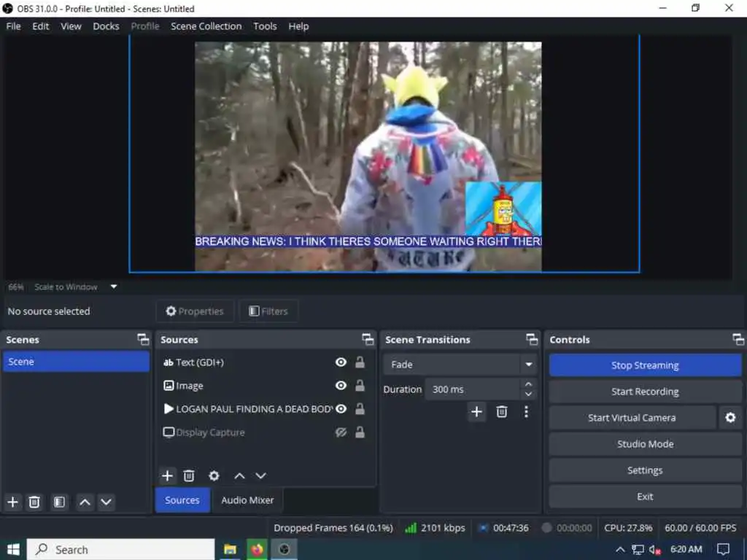Click OBS icon in taskbar
The height and width of the screenshot is (560, 747).
point(285,550)
